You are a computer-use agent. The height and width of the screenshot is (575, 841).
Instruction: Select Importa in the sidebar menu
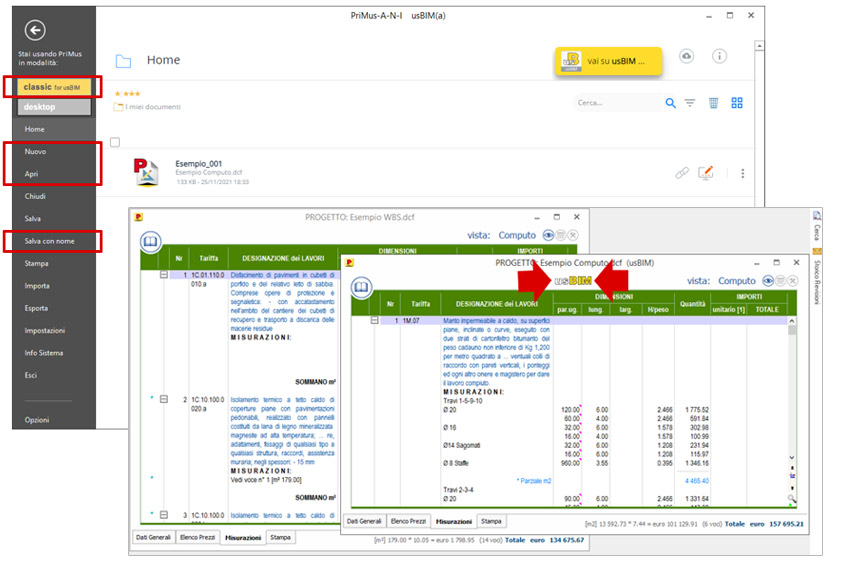(37, 286)
